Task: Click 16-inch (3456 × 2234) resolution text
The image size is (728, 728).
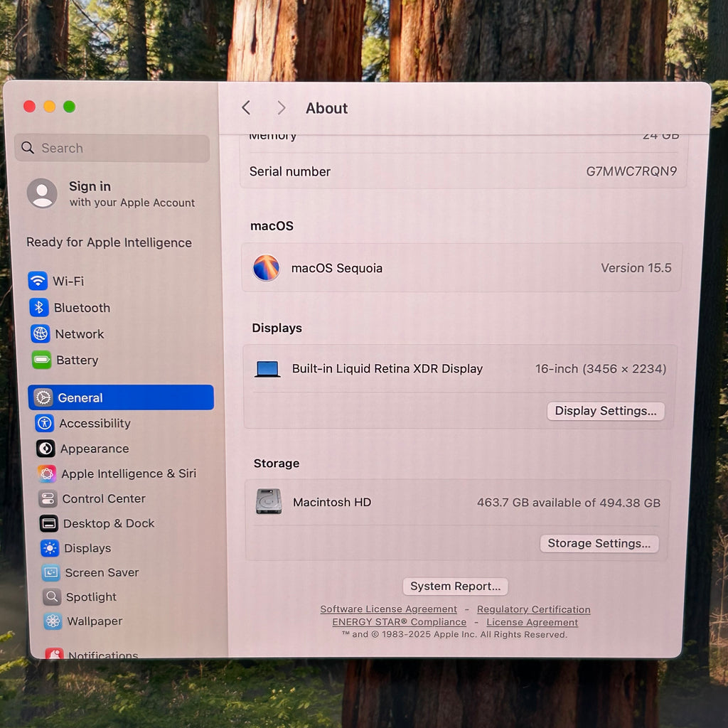Action: (x=600, y=369)
